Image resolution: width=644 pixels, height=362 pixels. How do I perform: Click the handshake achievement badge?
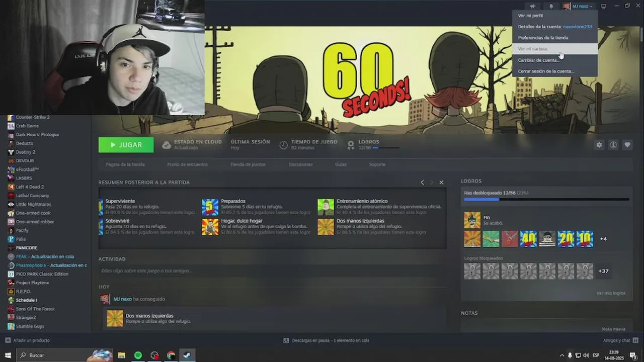click(x=491, y=239)
